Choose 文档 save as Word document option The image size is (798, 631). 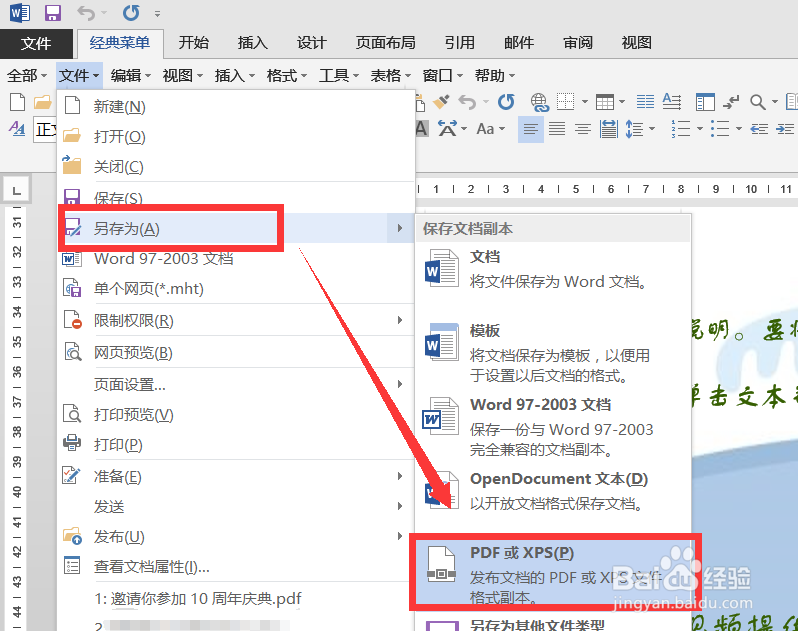pyautogui.click(x=553, y=270)
